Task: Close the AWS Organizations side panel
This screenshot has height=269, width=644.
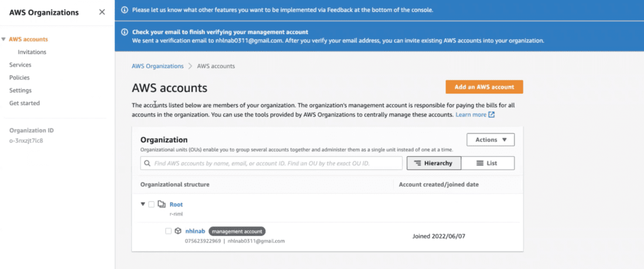Action: tap(102, 12)
